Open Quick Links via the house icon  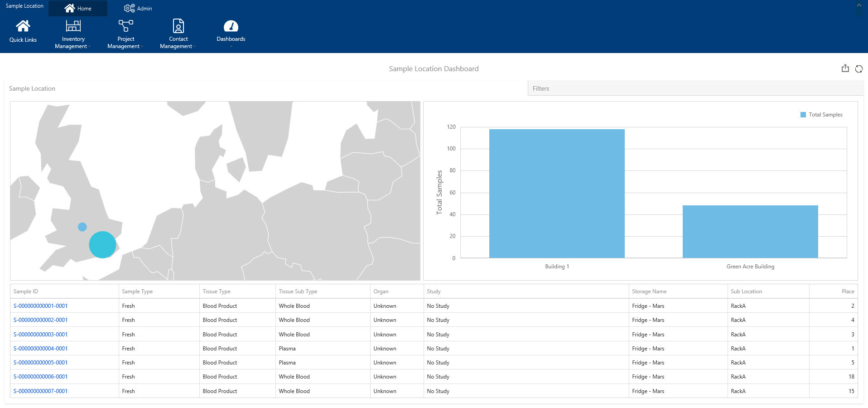point(23,25)
